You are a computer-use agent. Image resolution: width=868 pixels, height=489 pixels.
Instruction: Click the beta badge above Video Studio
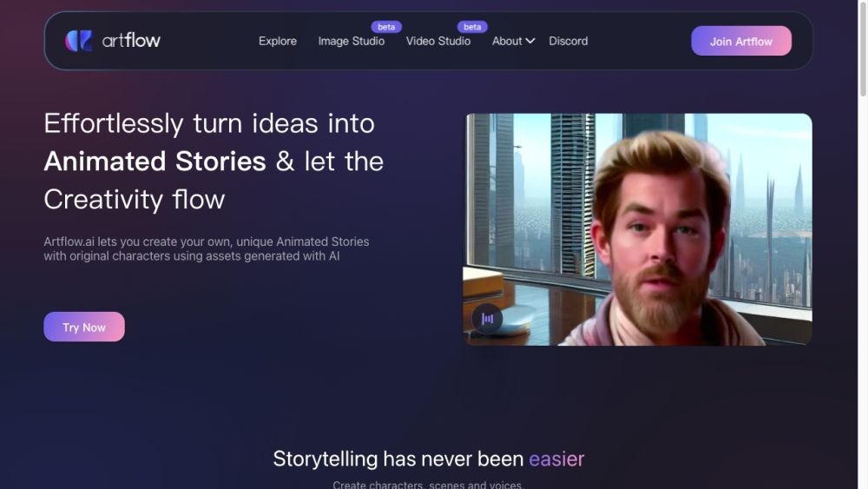(472, 27)
